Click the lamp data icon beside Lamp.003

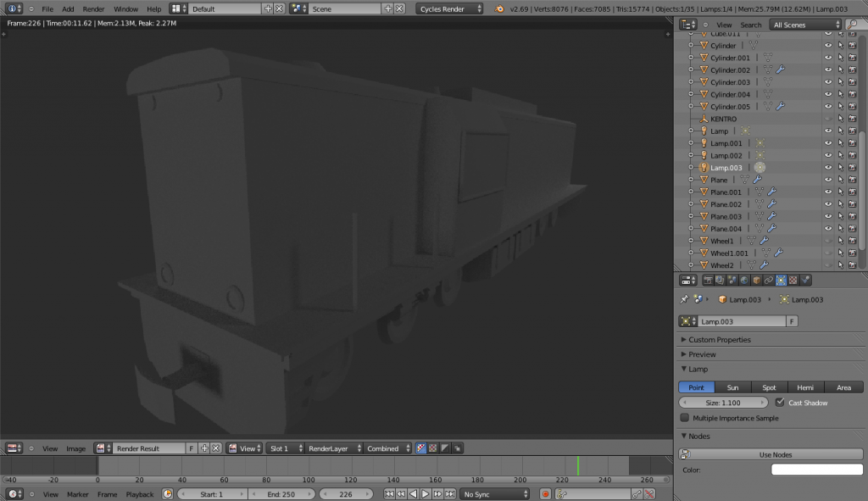[759, 167]
